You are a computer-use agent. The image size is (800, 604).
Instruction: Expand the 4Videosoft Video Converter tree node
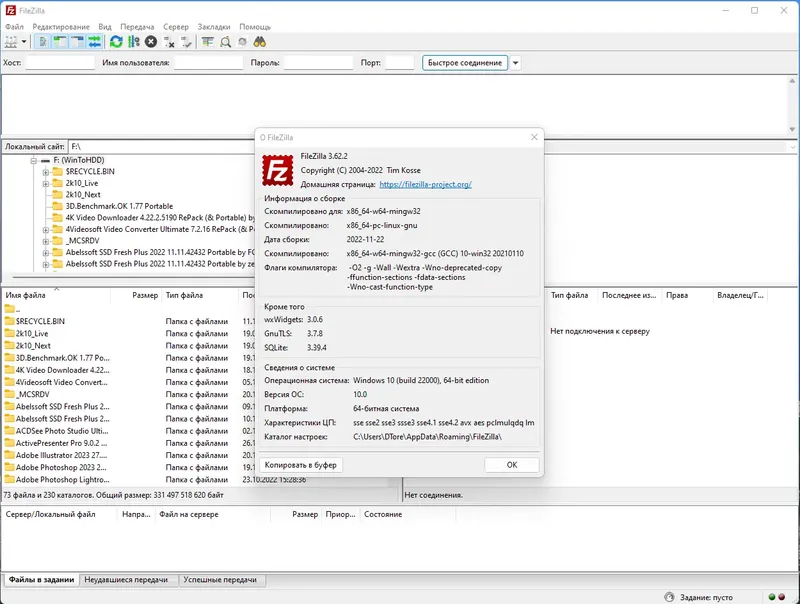point(45,230)
